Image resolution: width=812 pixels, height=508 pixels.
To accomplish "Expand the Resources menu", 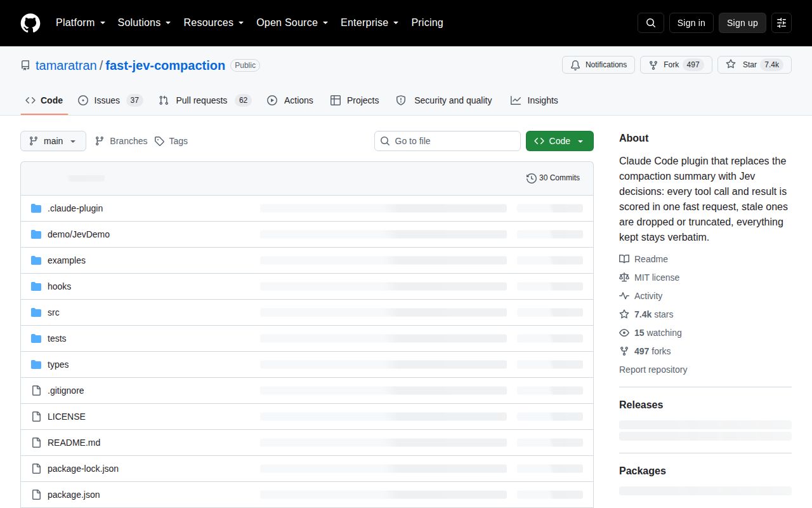I will coord(214,22).
